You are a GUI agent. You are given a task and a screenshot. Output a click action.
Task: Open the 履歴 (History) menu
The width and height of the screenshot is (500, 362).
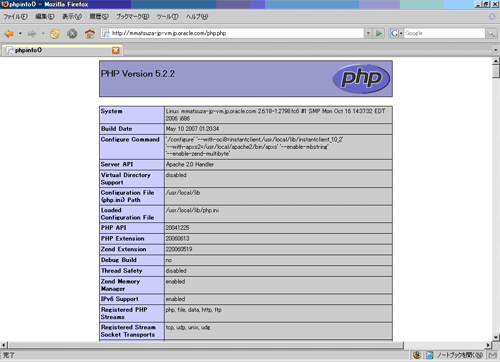[99, 16]
